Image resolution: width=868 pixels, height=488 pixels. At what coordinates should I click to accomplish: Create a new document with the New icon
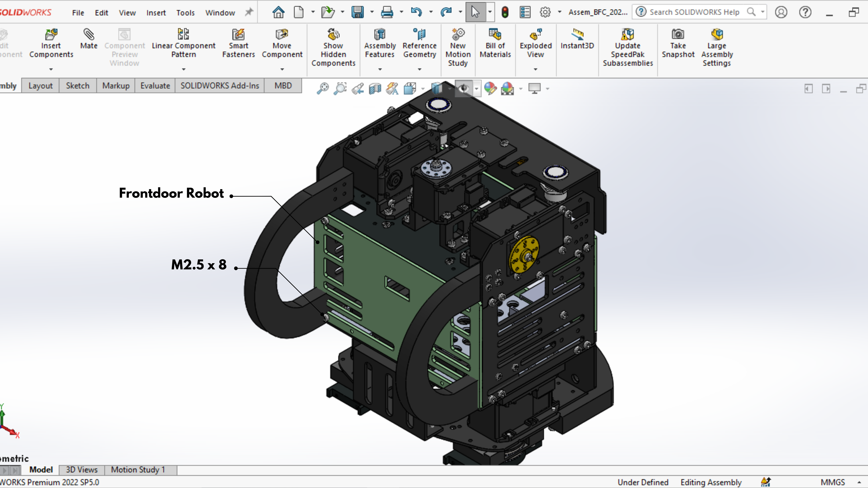point(299,12)
